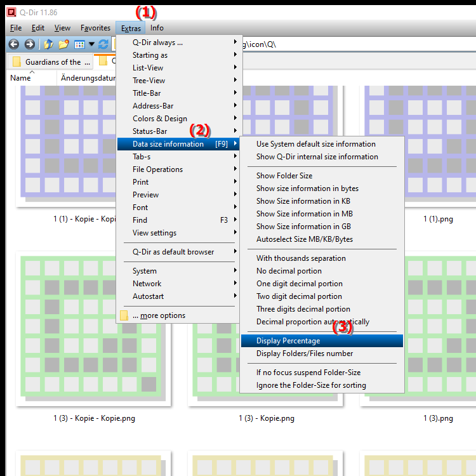Go back with the left arrow button
The height and width of the screenshot is (476, 476).
14,44
